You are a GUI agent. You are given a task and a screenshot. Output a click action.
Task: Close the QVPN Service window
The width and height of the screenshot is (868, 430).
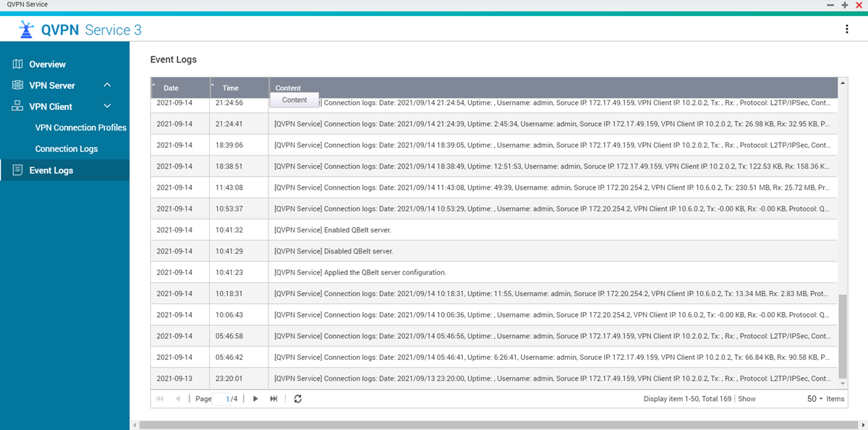coord(859,5)
